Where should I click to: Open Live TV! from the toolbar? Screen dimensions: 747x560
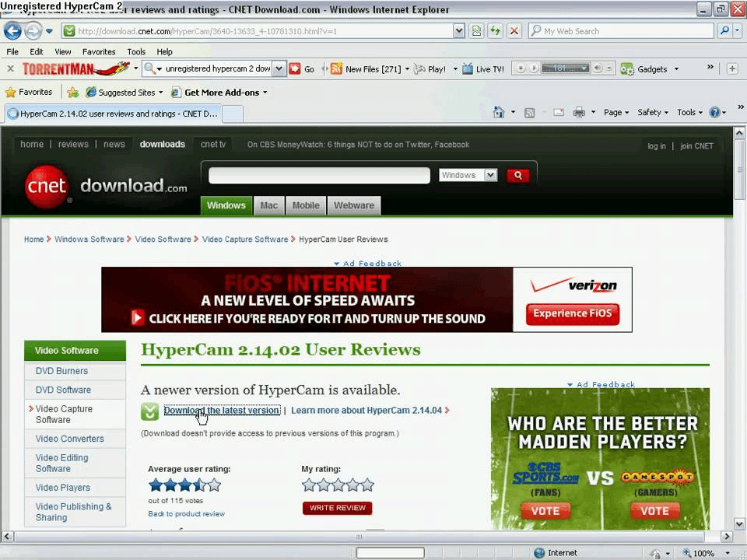483,69
